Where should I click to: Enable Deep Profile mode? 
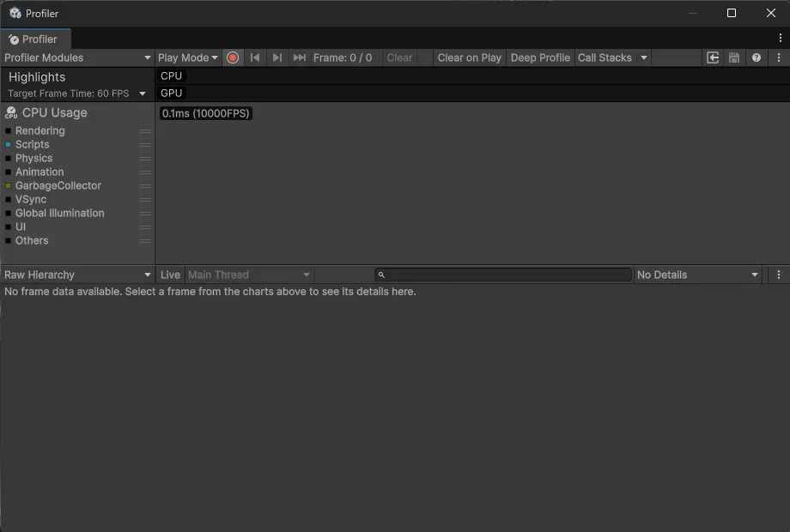pyautogui.click(x=540, y=57)
